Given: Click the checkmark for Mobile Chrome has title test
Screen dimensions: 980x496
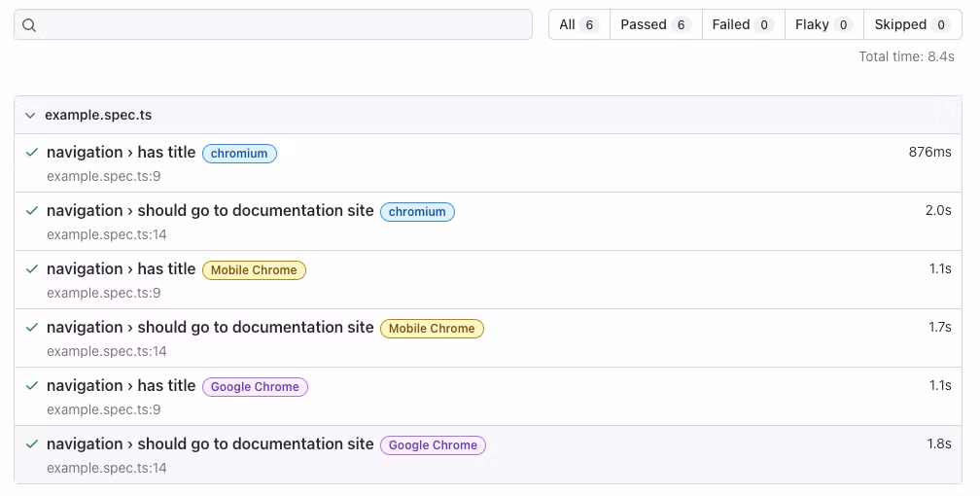Looking at the screenshot, I should [32, 269].
